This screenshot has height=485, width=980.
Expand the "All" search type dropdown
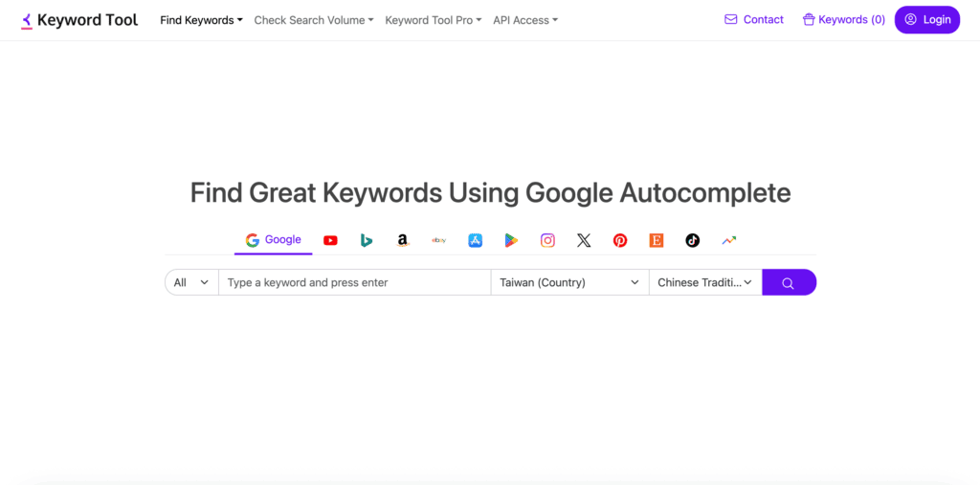coord(191,283)
